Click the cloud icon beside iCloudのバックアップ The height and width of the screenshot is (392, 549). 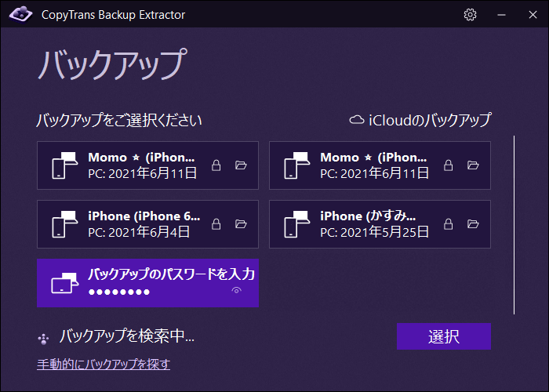(356, 120)
